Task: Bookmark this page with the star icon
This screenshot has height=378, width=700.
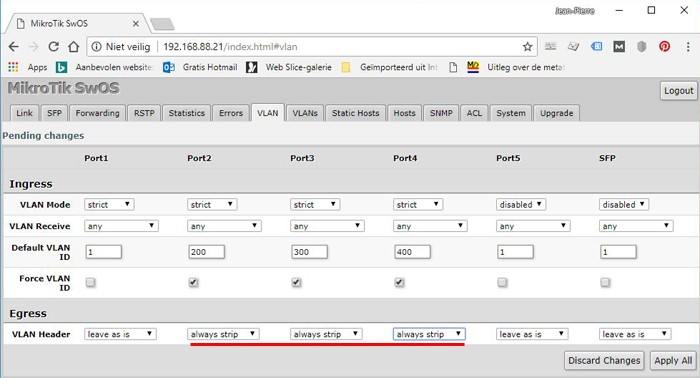Action: tap(527, 46)
